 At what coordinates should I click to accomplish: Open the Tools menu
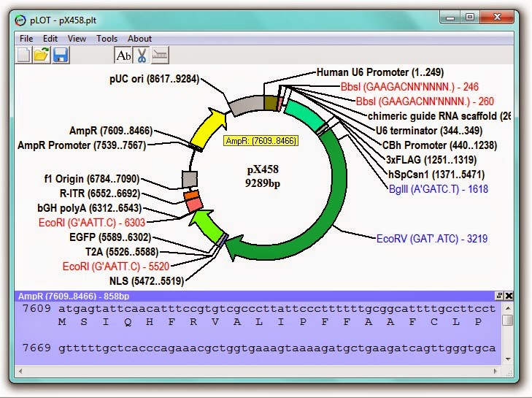[x=107, y=39]
